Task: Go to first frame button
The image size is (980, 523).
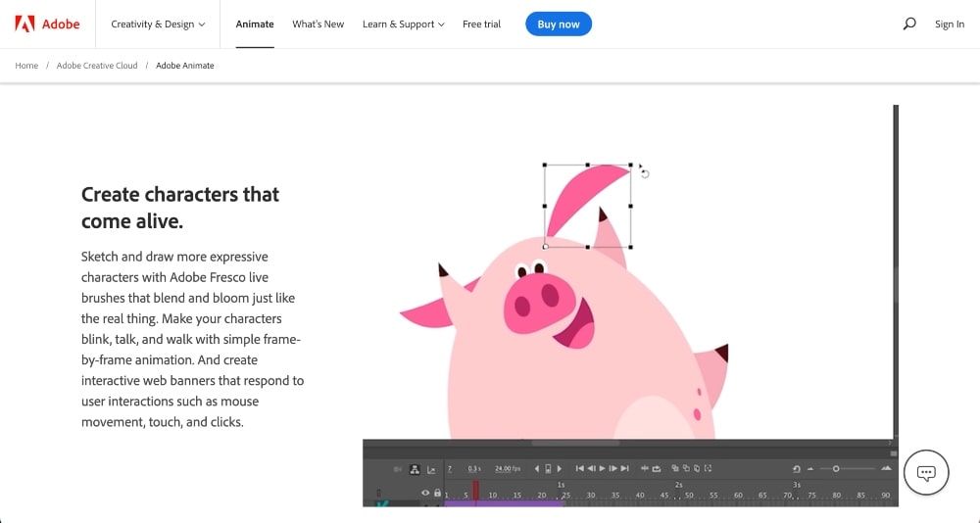Action: coord(580,468)
